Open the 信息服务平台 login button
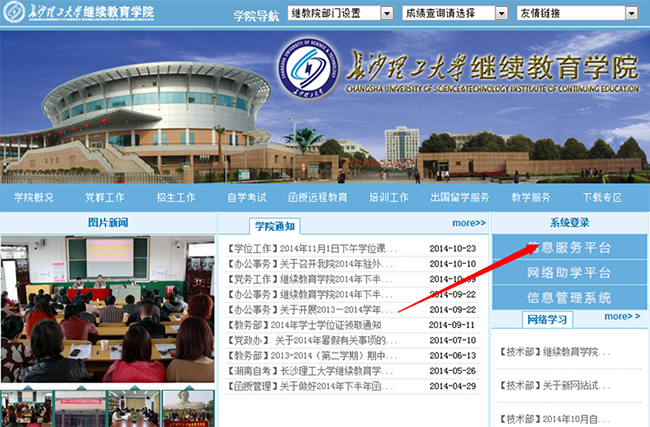The height and width of the screenshot is (427, 650). tap(569, 247)
